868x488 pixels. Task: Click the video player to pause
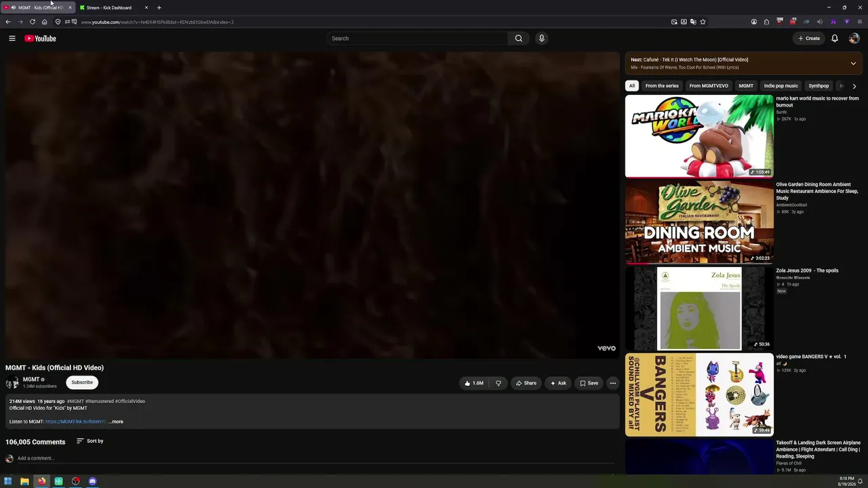312,205
